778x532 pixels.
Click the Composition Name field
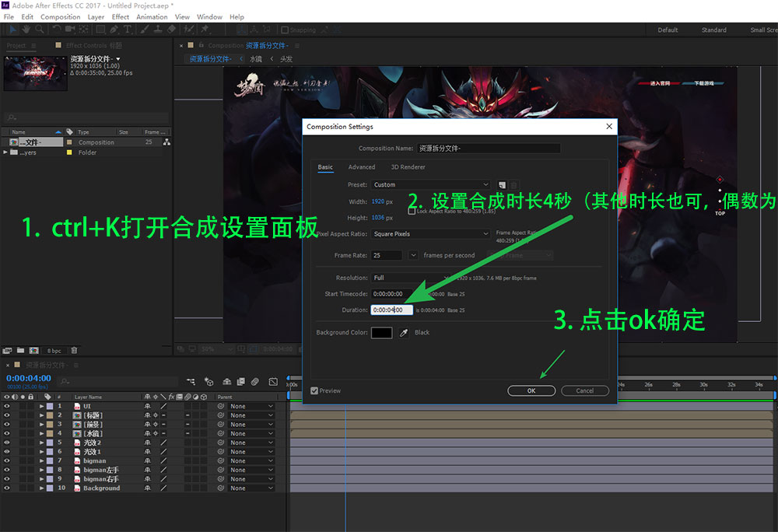pos(489,149)
